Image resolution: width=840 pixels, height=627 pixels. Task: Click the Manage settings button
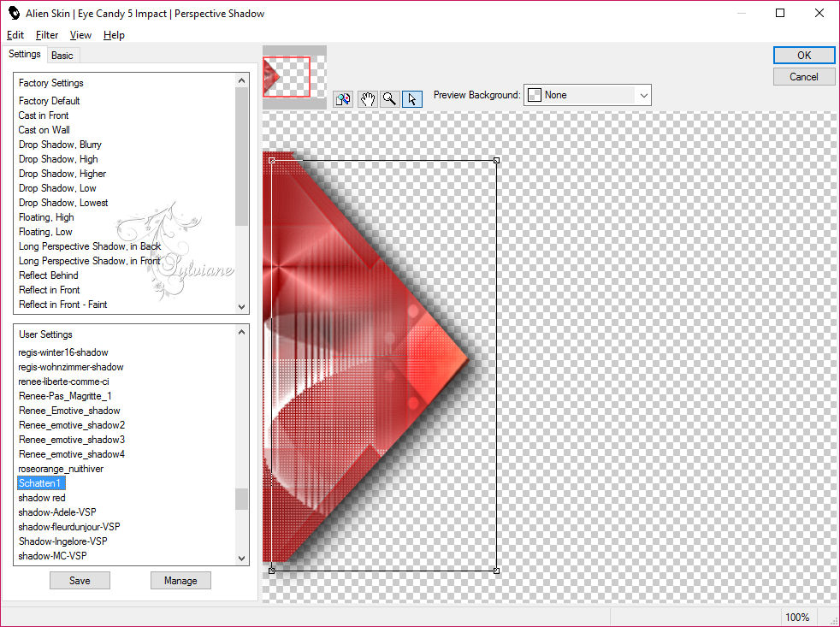(x=180, y=580)
